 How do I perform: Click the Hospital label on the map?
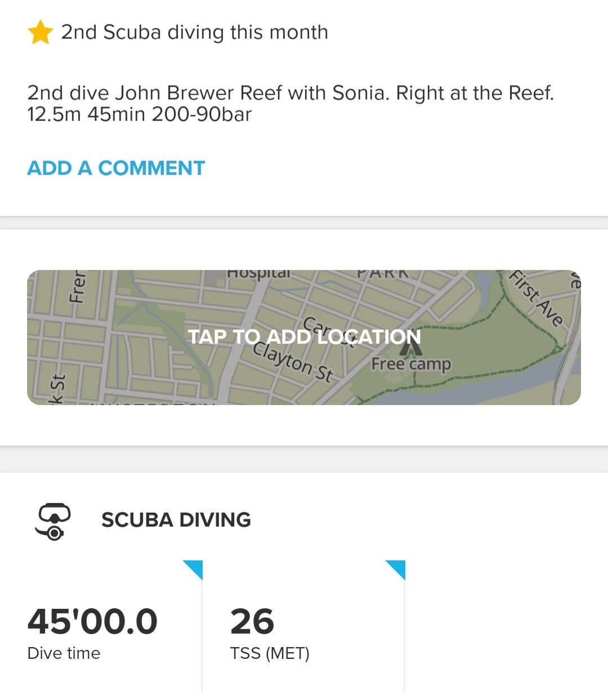coord(259,275)
